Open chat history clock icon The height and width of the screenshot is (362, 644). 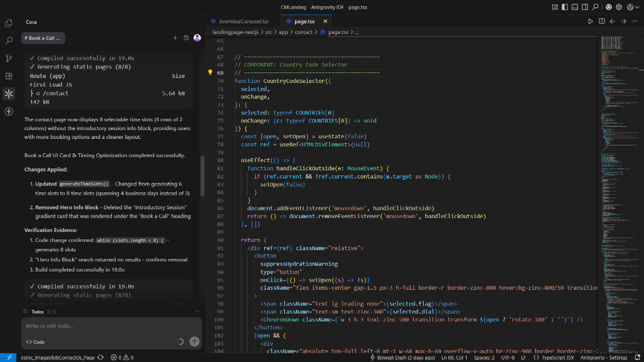(x=186, y=38)
